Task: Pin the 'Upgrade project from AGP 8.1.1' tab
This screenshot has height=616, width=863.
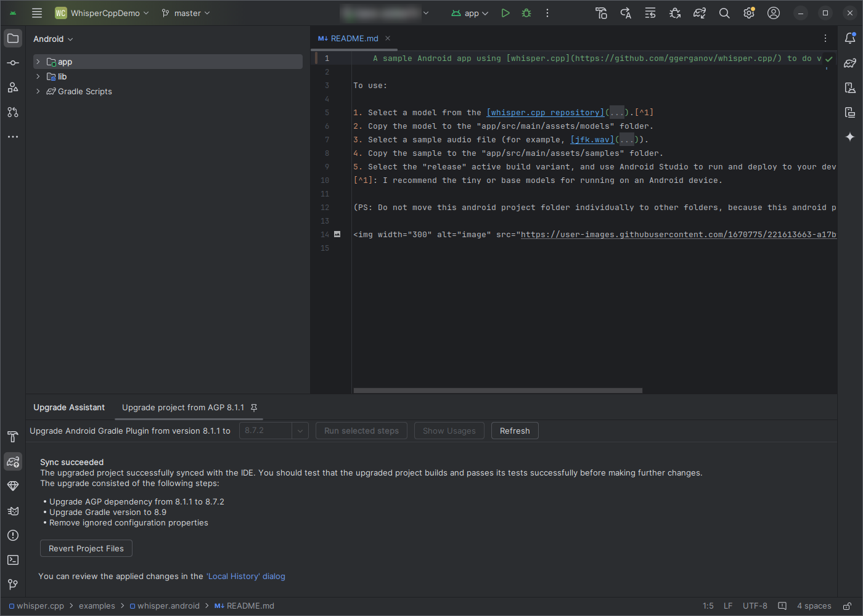Action: click(x=254, y=407)
